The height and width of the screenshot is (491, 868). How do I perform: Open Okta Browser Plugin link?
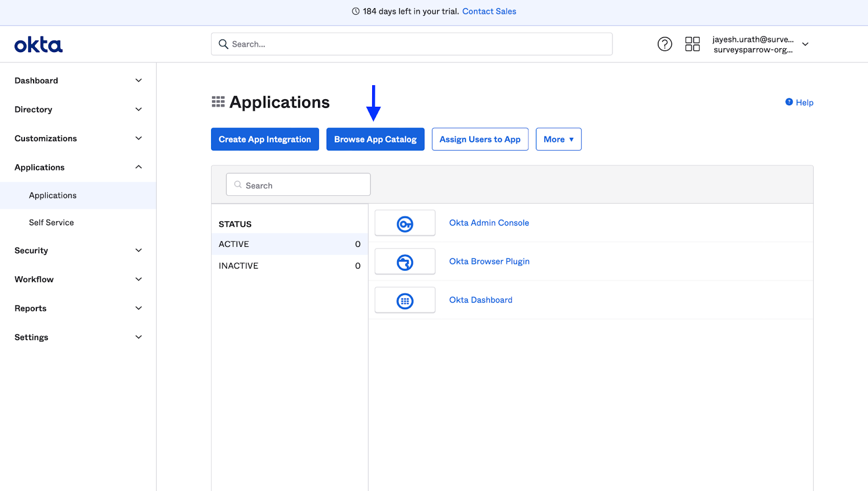[489, 262]
